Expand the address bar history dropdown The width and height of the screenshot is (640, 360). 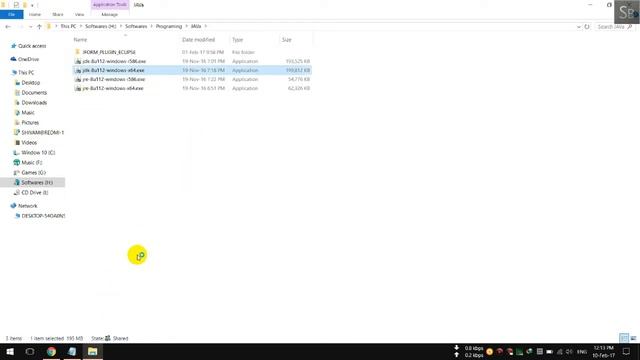point(578,27)
